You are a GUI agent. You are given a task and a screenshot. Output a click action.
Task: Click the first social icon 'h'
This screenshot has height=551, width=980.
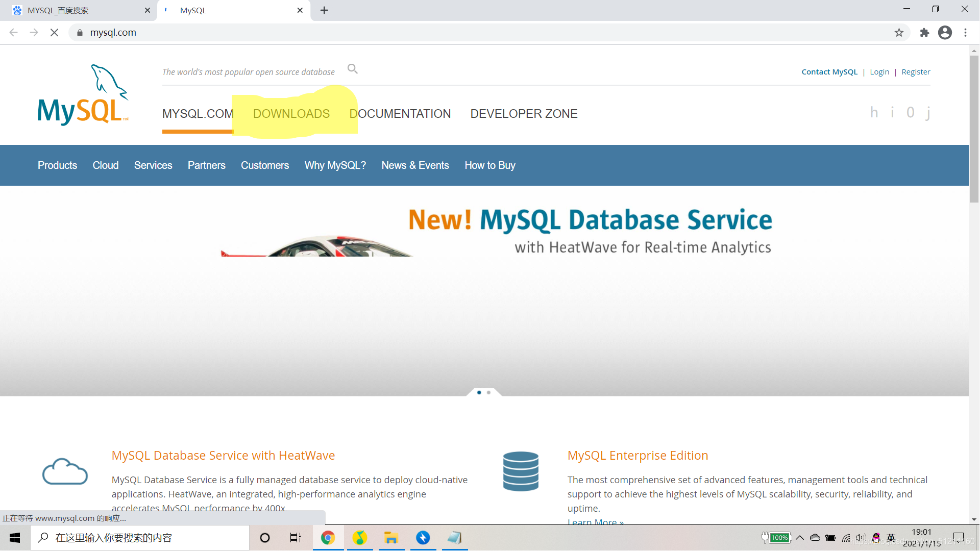[874, 112]
